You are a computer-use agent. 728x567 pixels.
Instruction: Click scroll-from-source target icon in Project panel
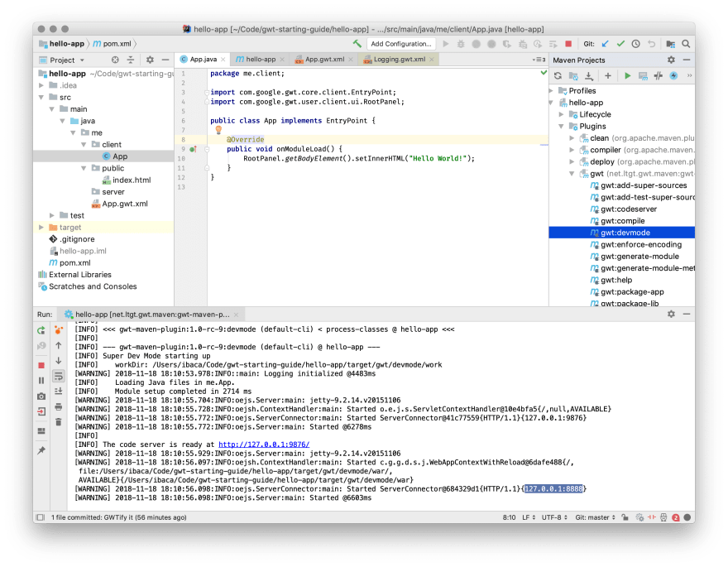coord(115,60)
